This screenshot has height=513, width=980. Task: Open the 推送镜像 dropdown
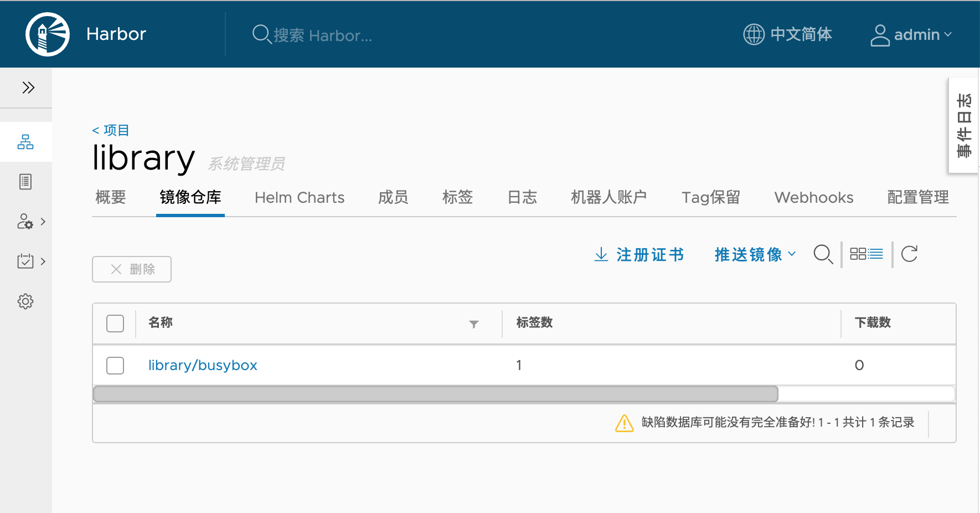click(755, 254)
